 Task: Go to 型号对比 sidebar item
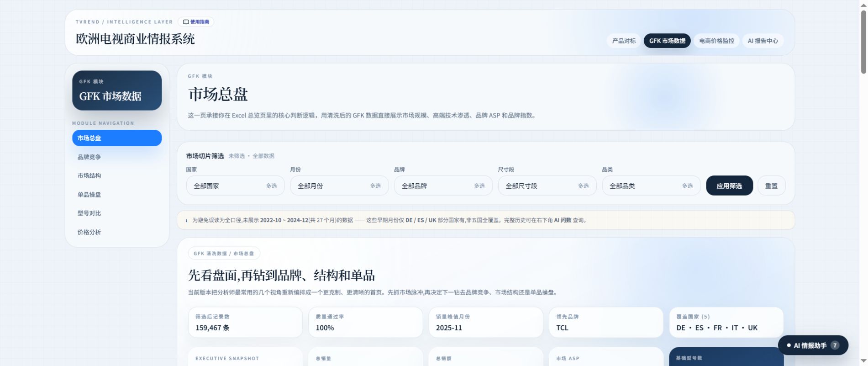point(117,213)
